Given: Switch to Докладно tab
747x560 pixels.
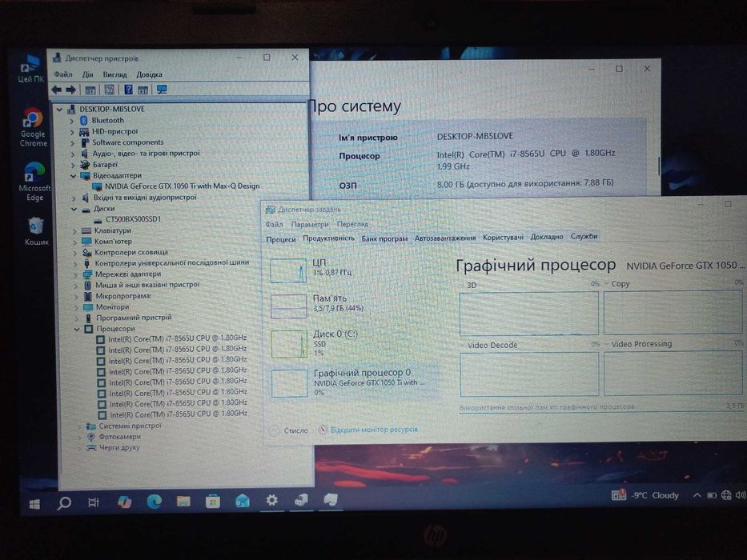Looking at the screenshot, I should click(x=547, y=237).
